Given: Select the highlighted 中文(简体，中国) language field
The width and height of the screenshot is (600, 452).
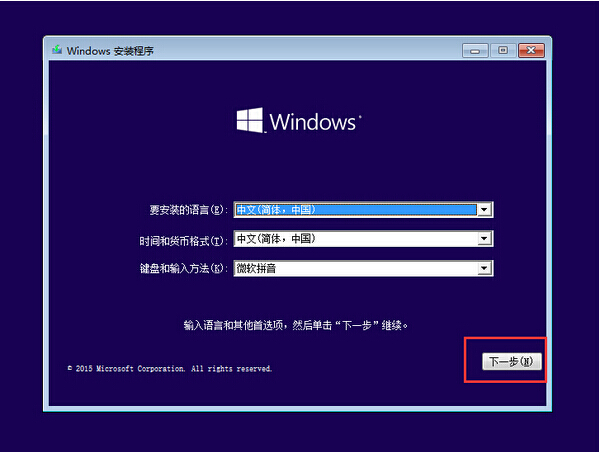Looking at the screenshot, I should pyautogui.click(x=354, y=210).
